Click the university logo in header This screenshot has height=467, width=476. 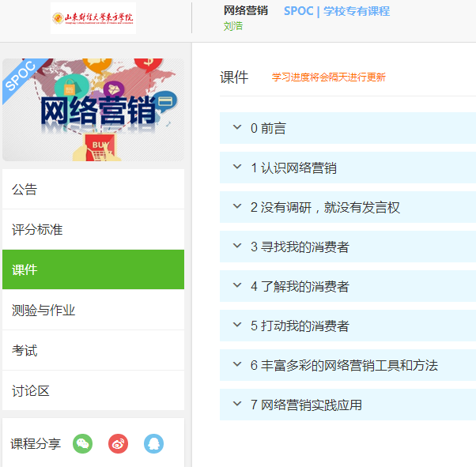[93, 17]
